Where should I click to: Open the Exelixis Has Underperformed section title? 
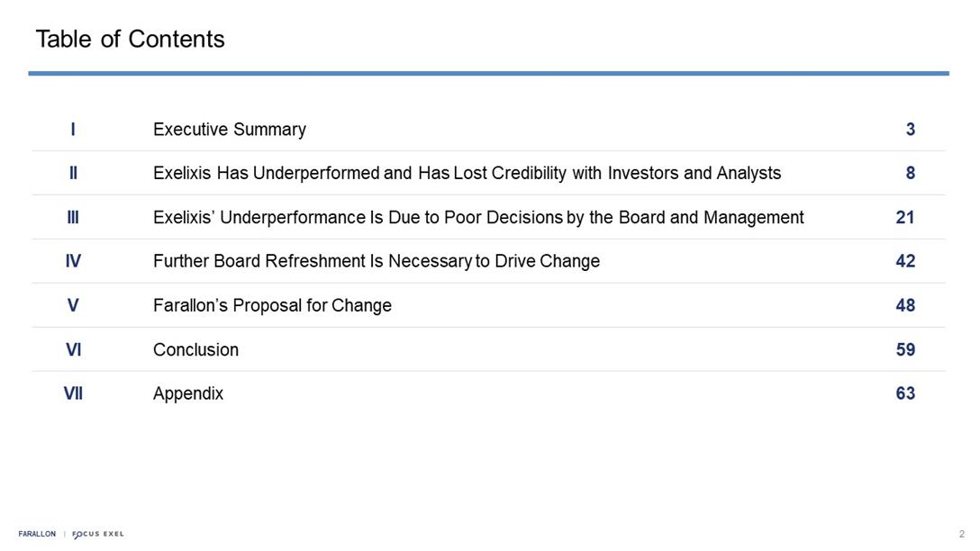[467, 173]
